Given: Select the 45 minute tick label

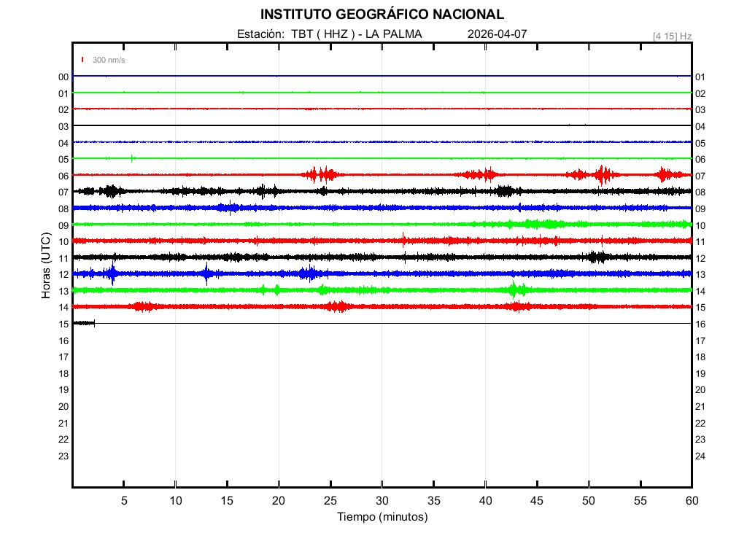Looking at the screenshot, I should (x=537, y=501).
